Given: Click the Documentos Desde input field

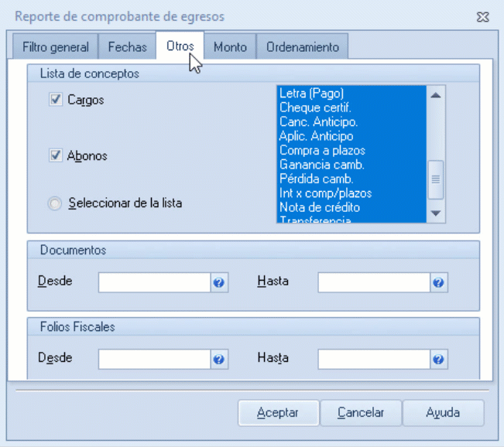Looking at the screenshot, I should click(154, 283).
